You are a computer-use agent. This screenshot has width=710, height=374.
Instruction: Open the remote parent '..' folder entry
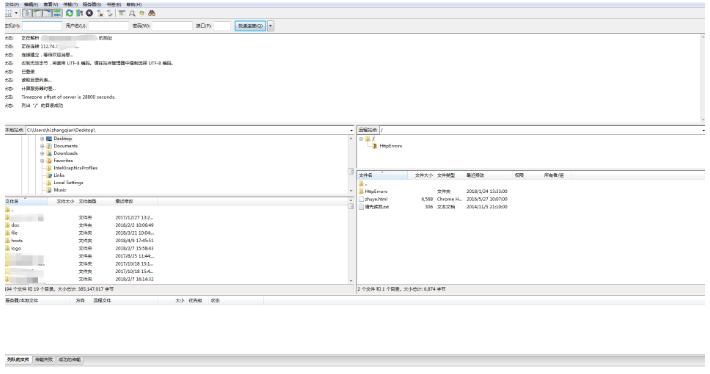pos(363,184)
